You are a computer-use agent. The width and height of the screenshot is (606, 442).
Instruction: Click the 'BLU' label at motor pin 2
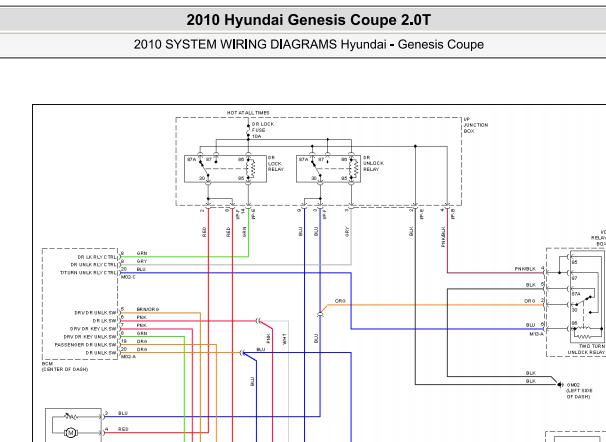(x=123, y=413)
